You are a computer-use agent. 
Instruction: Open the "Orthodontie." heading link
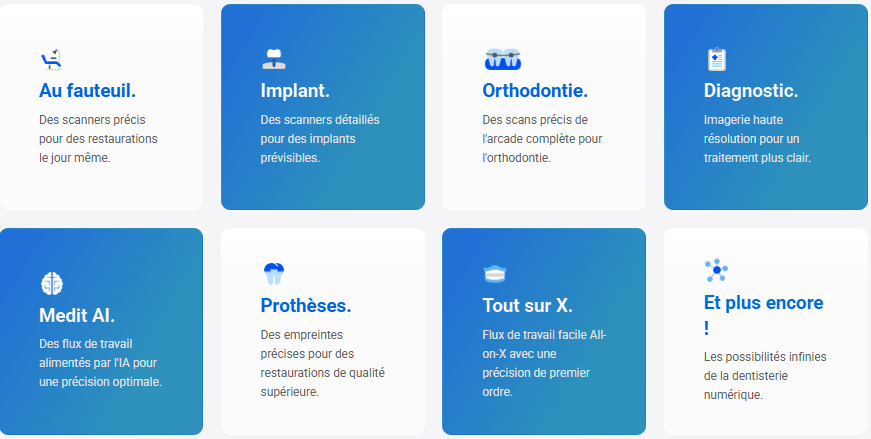535,91
